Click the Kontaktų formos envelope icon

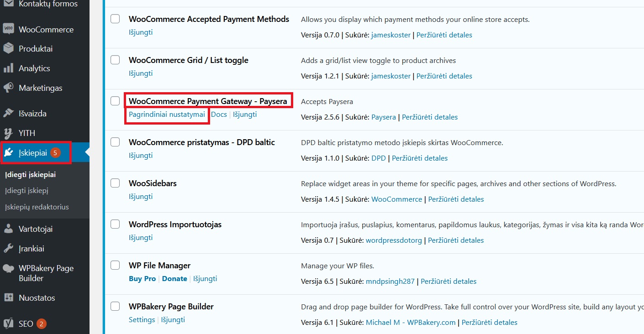coord(8,4)
